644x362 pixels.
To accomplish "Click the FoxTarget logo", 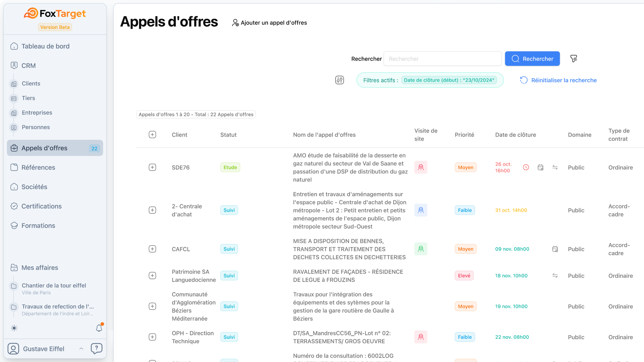I will (55, 13).
